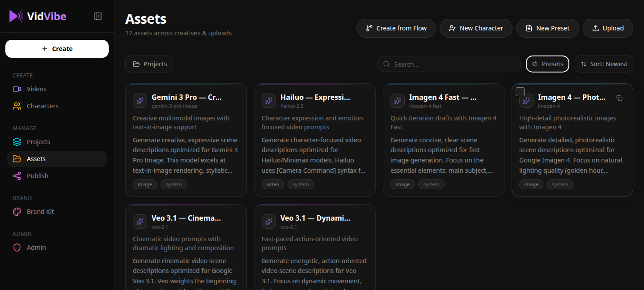Open the Gemini 3 Pro preset title
This screenshot has width=644, height=290.
click(186, 97)
